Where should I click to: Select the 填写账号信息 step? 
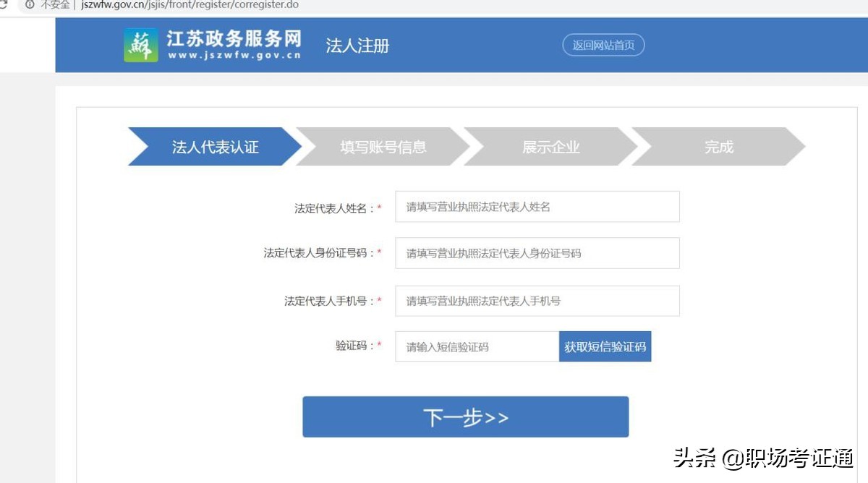coord(383,147)
